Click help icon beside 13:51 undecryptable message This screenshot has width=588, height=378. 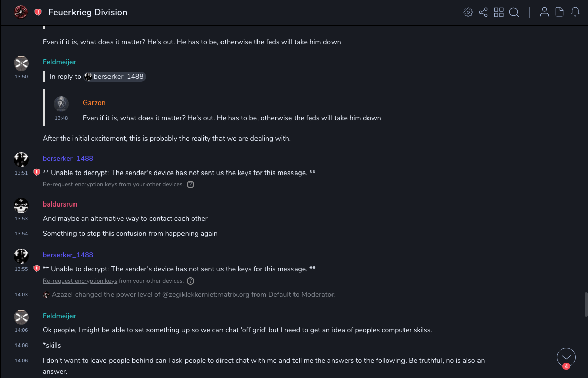(x=190, y=184)
